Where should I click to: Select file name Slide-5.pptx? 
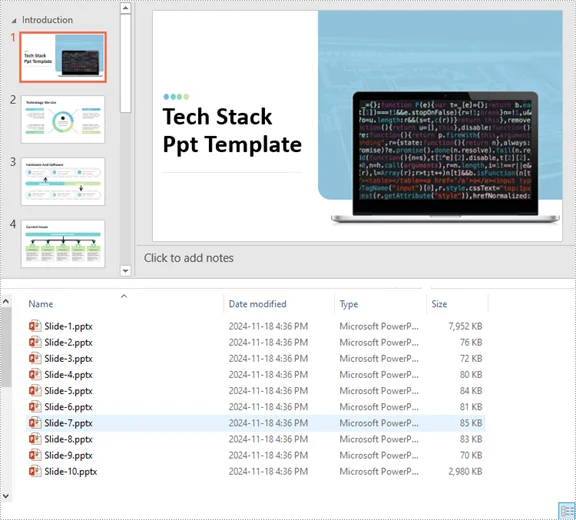[x=68, y=391]
